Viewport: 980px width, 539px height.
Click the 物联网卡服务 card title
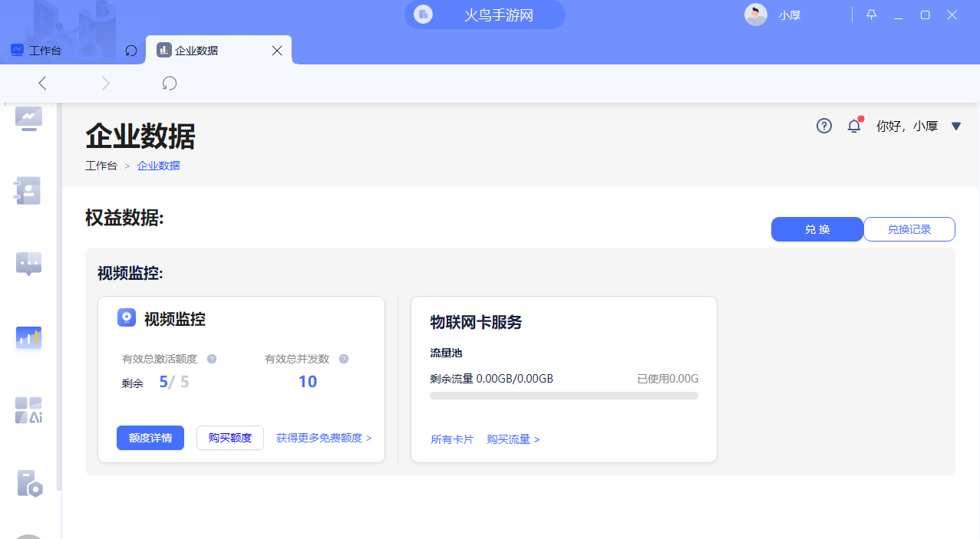click(x=476, y=323)
